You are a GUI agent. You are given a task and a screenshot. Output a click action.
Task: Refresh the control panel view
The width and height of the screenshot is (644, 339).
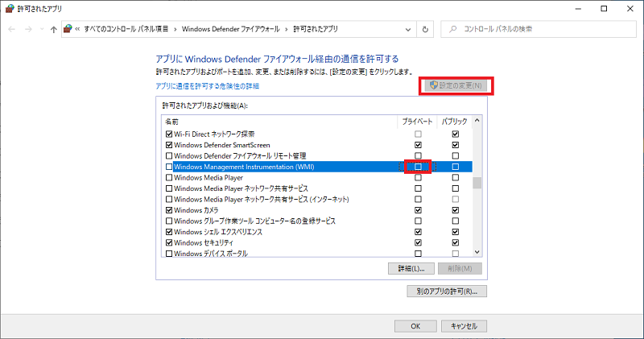click(x=425, y=29)
